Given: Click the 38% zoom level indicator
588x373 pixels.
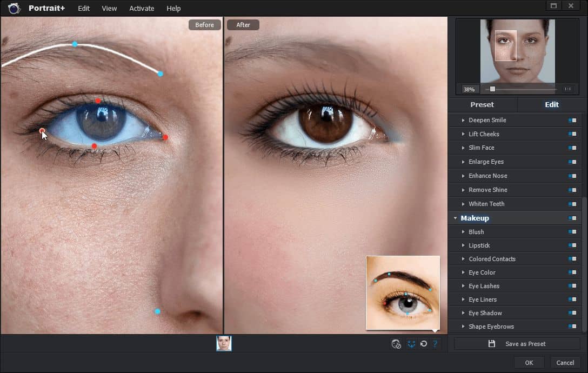Looking at the screenshot, I should click(x=469, y=89).
